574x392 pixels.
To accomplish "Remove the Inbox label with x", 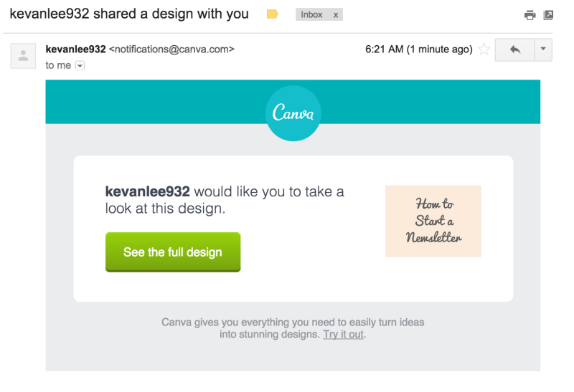I will [x=335, y=15].
